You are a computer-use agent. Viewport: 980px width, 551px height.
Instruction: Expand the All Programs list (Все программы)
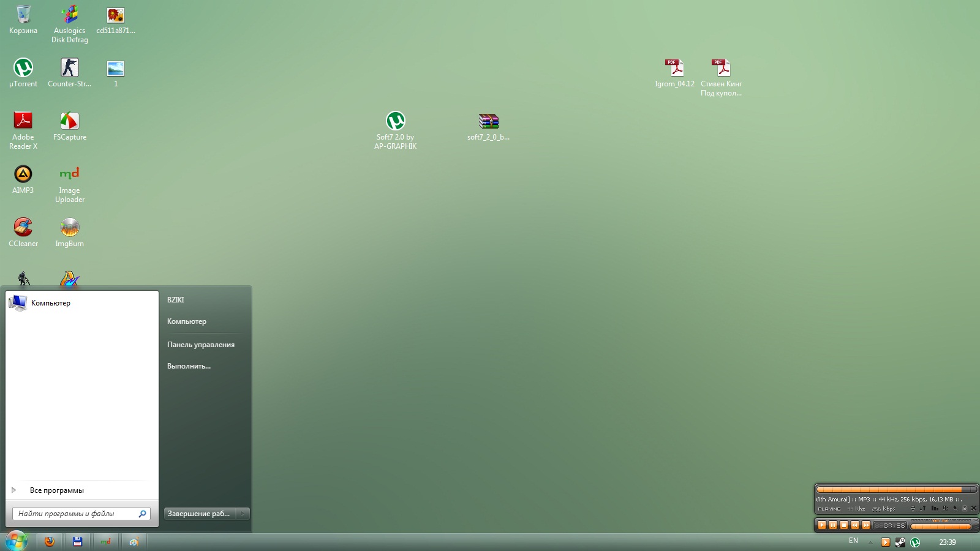[x=56, y=490]
